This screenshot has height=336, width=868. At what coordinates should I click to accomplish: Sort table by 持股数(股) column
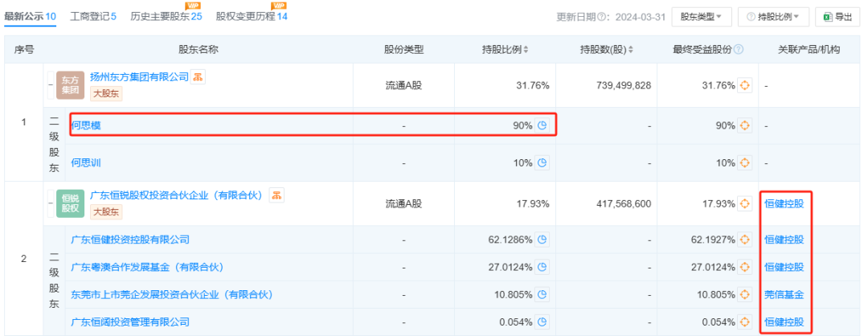pyautogui.click(x=607, y=50)
